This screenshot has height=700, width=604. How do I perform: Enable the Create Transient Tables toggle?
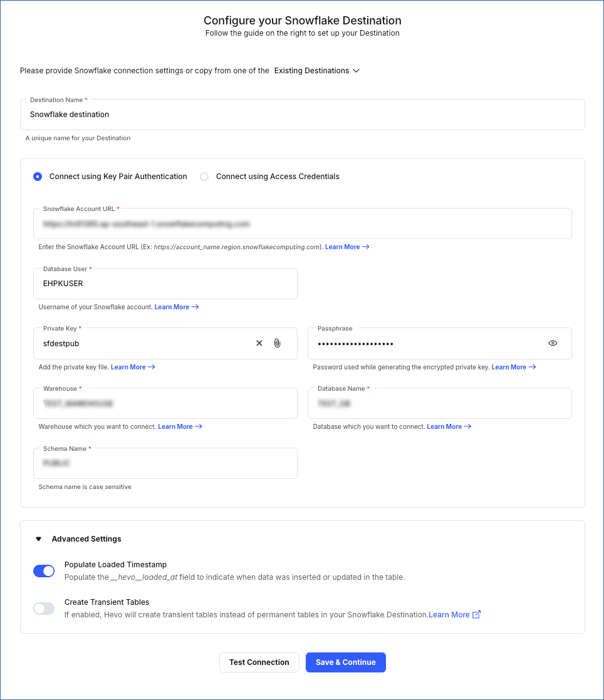[43, 608]
